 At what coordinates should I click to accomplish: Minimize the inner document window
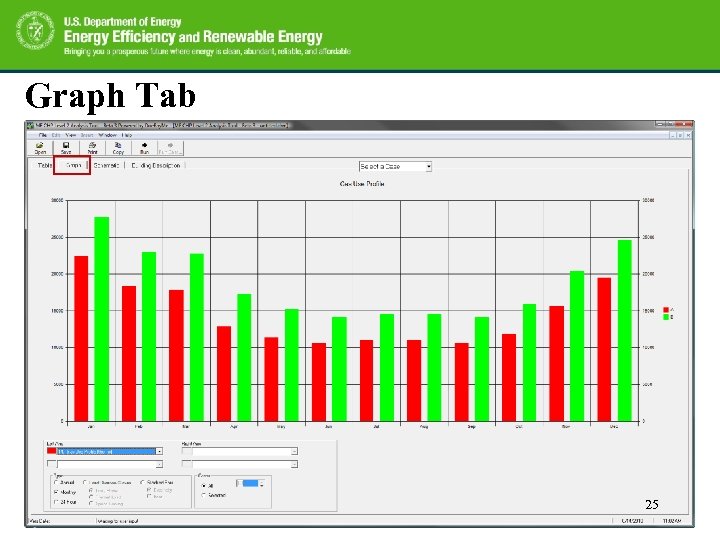coord(673,135)
